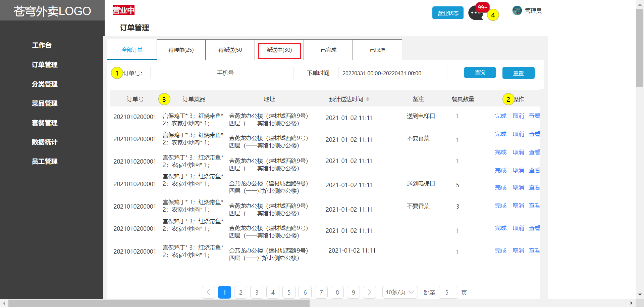This screenshot has height=307, width=644.
Task: Click the horizontal scrollbar at bottom
Action: [159, 303]
